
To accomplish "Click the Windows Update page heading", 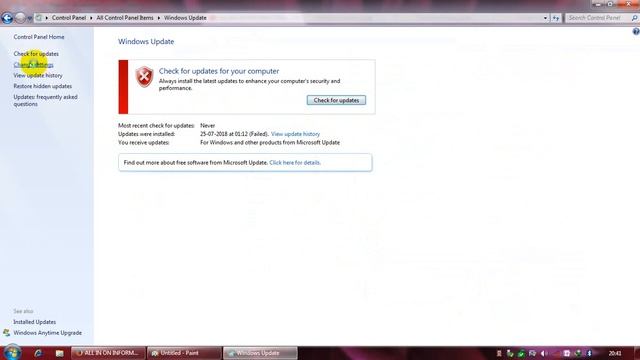I will [x=146, y=41].
